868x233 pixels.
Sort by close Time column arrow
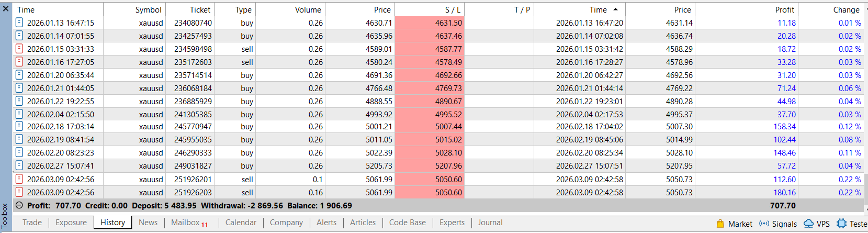point(615,9)
